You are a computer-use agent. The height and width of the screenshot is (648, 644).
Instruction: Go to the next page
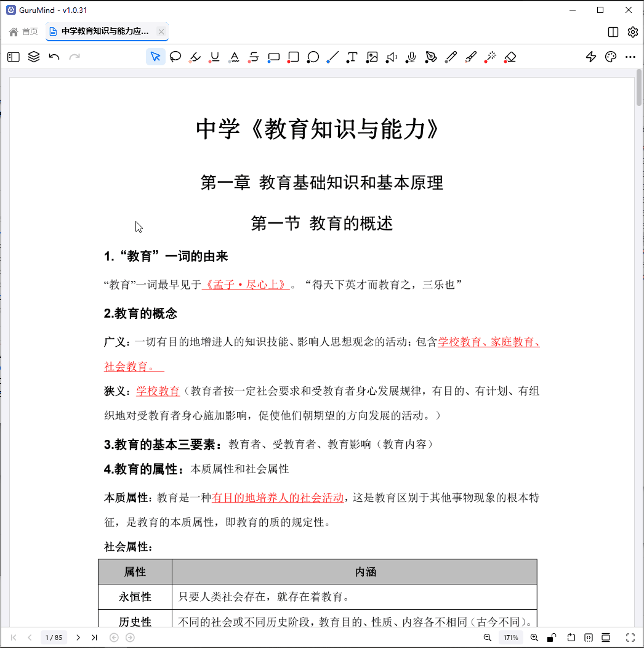78,638
